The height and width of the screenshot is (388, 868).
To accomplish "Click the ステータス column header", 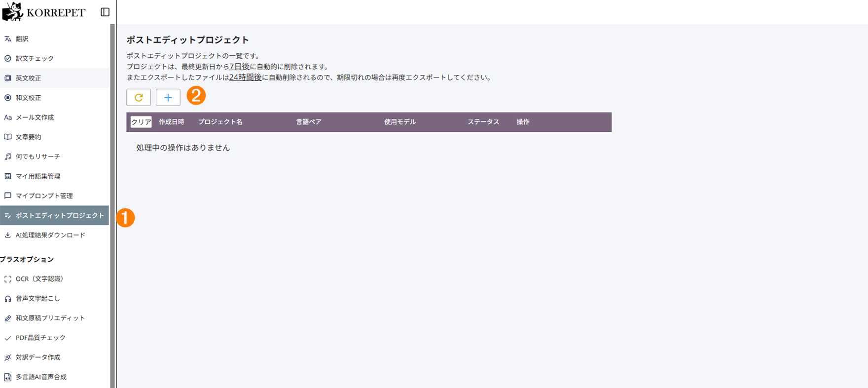I will coord(483,122).
